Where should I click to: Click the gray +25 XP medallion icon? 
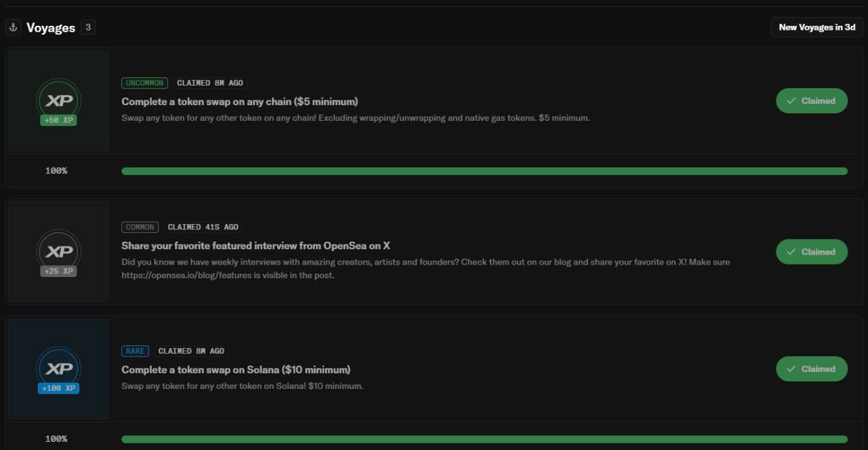pyautogui.click(x=58, y=252)
